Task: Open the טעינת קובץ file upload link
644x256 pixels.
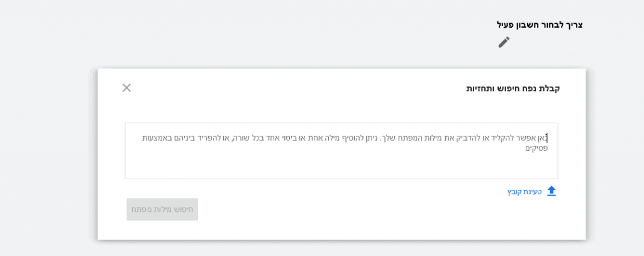Action: (x=531, y=191)
